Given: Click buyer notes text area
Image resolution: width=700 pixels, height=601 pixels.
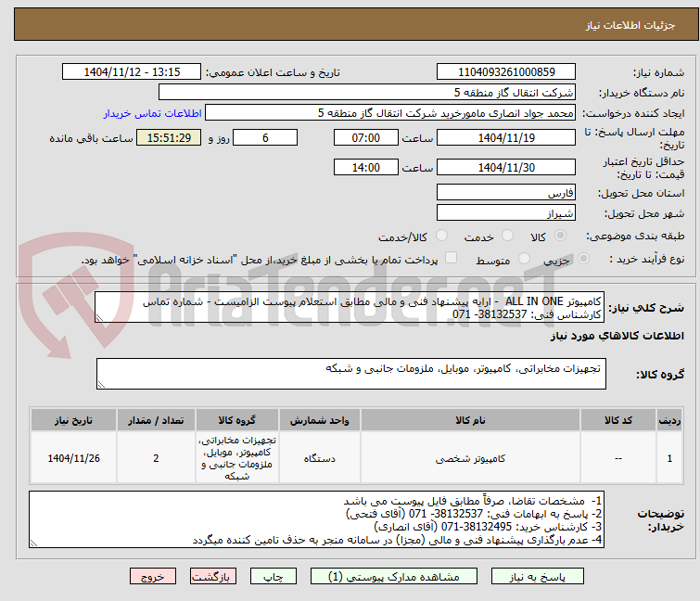Looking at the screenshot, I should coord(316,519).
